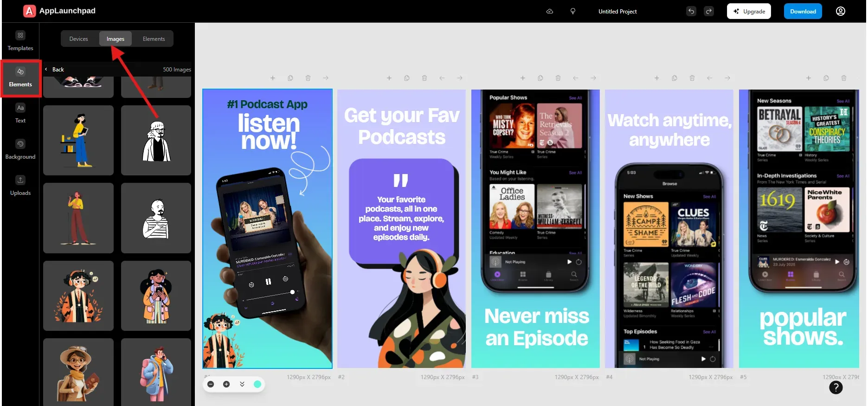Viewport: 868px width, 406px height.
Task: Duplicate screenshot #4
Action: point(675,78)
